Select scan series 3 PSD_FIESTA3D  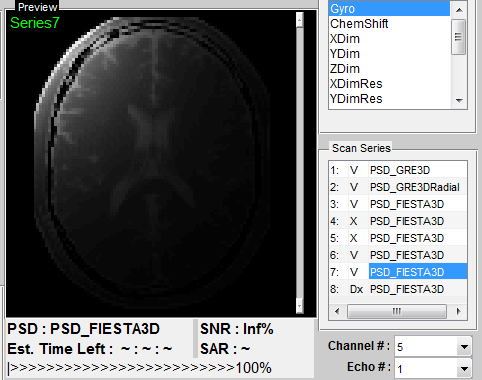[398, 204]
